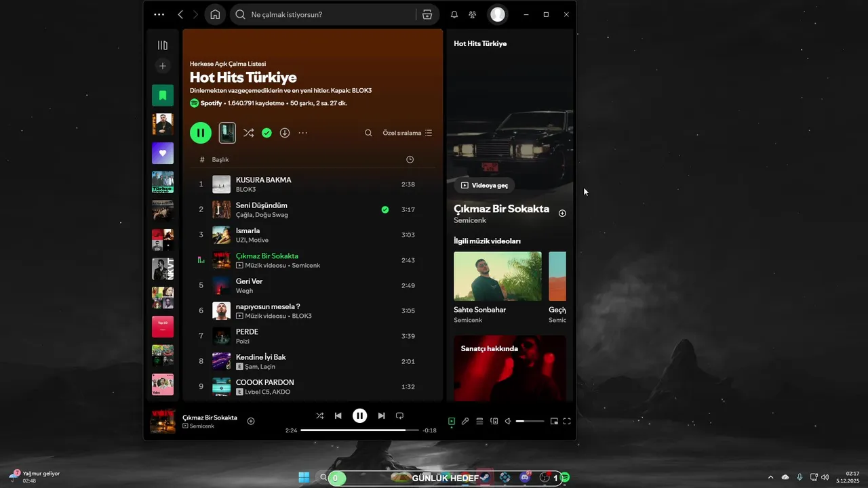This screenshot has height=488, width=868.
Task: Click 'Videoya geç' button
Action: tap(484, 185)
